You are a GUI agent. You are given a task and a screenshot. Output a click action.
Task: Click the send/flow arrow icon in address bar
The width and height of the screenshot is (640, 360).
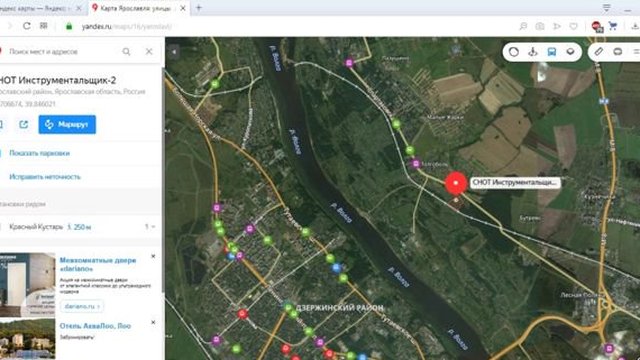(557, 26)
